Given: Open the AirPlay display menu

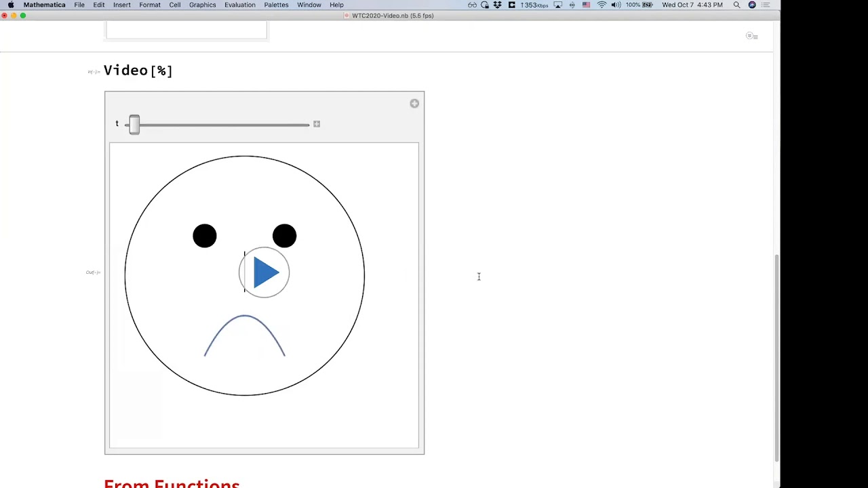Looking at the screenshot, I should click(559, 5).
